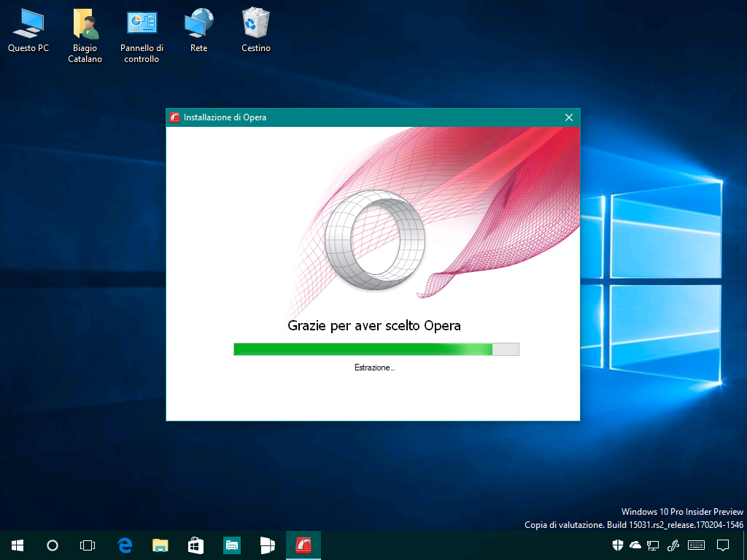The width and height of the screenshot is (747, 560).
Task: Open the Questo PC desktop icon
Action: (x=28, y=32)
